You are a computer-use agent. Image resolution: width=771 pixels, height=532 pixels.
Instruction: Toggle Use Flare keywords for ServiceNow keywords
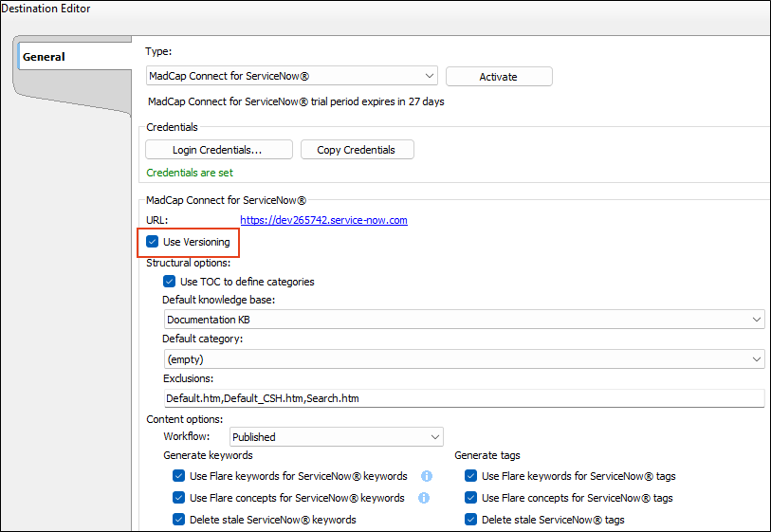click(179, 476)
